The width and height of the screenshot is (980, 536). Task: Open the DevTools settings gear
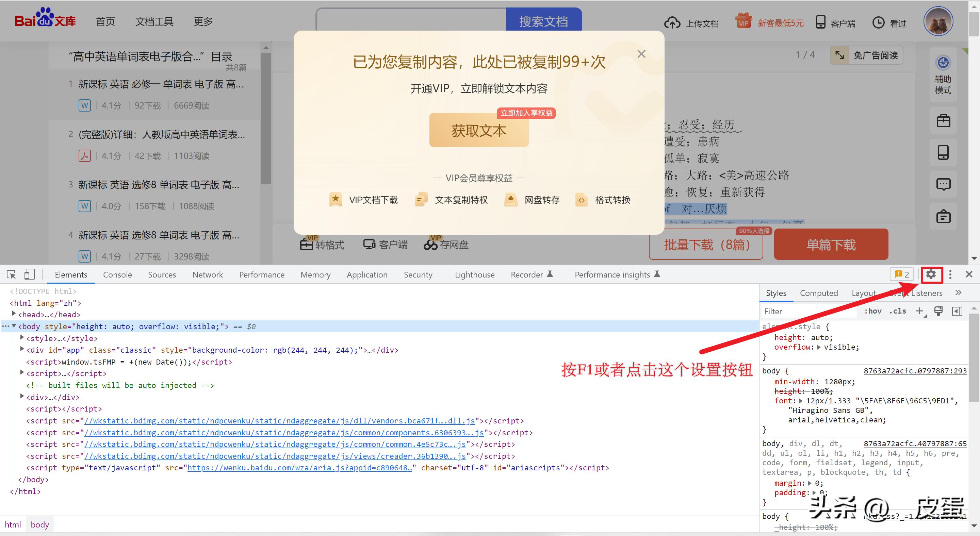931,274
